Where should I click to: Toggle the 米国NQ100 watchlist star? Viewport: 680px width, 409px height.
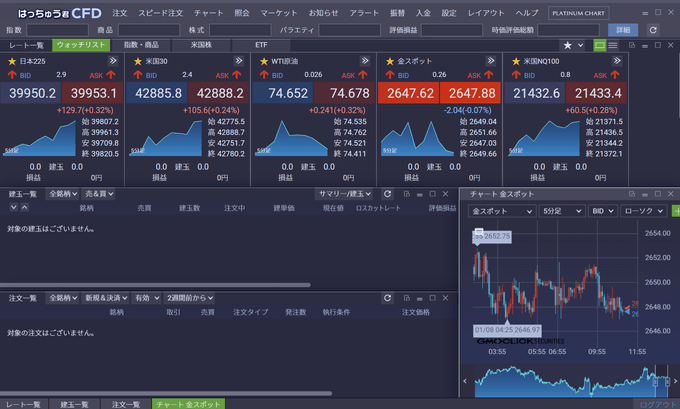click(516, 61)
